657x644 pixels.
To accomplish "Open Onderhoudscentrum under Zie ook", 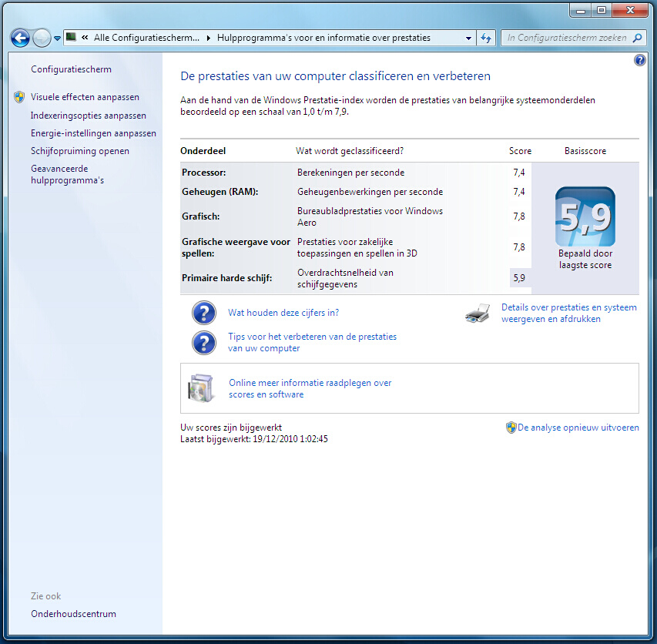I will 73,614.
